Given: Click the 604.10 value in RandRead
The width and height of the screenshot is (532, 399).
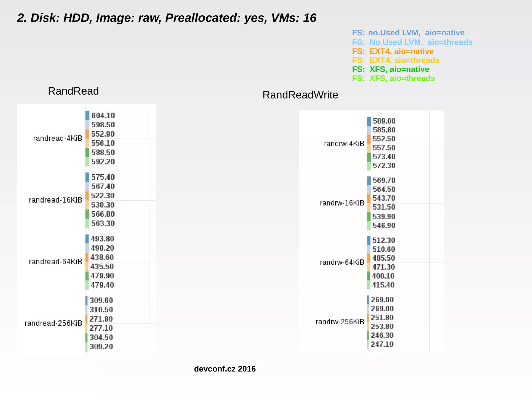Looking at the screenshot, I should [103, 115].
